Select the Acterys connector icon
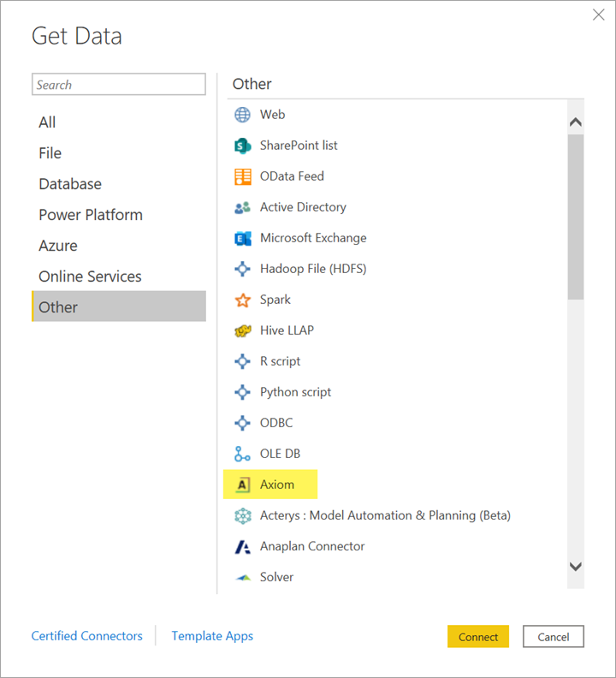This screenshot has width=616, height=678. [243, 515]
